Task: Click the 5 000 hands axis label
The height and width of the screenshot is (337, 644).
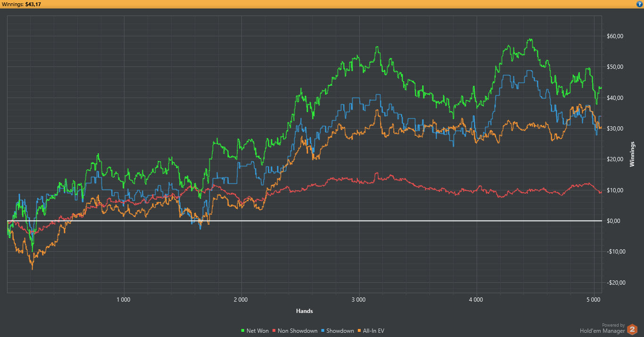Action: (x=594, y=299)
